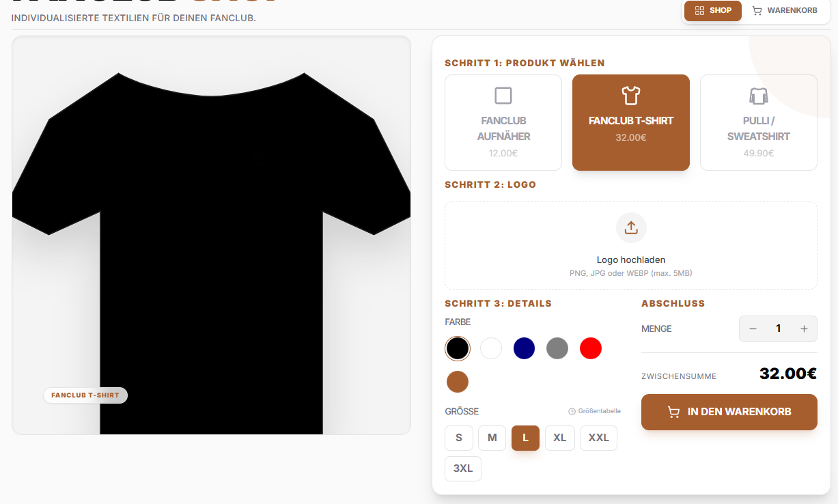Decrease quantity with the minus button
Viewport: 838px width, 504px height.
[753, 329]
